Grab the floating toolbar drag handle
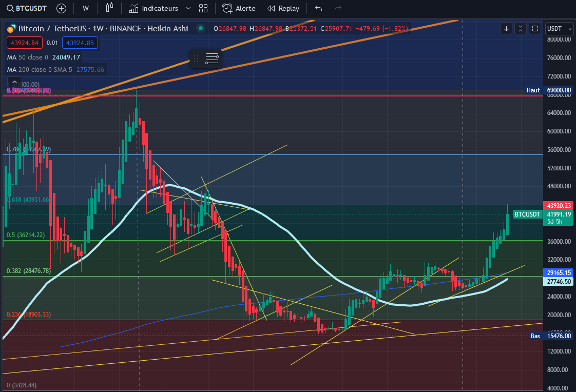 (x=196, y=58)
